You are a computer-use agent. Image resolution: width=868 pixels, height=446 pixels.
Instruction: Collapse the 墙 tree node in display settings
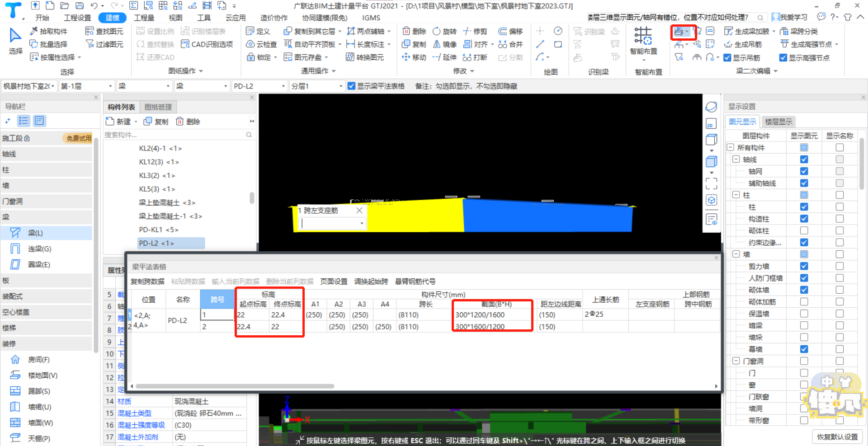click(x=736, y=254)
